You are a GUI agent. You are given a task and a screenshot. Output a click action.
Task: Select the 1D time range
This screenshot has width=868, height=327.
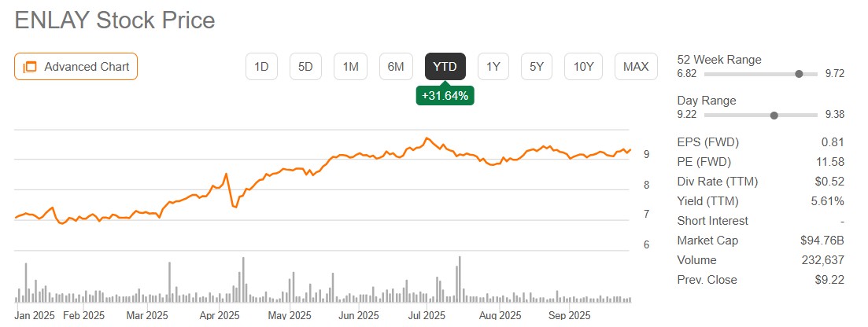[261, 67]
